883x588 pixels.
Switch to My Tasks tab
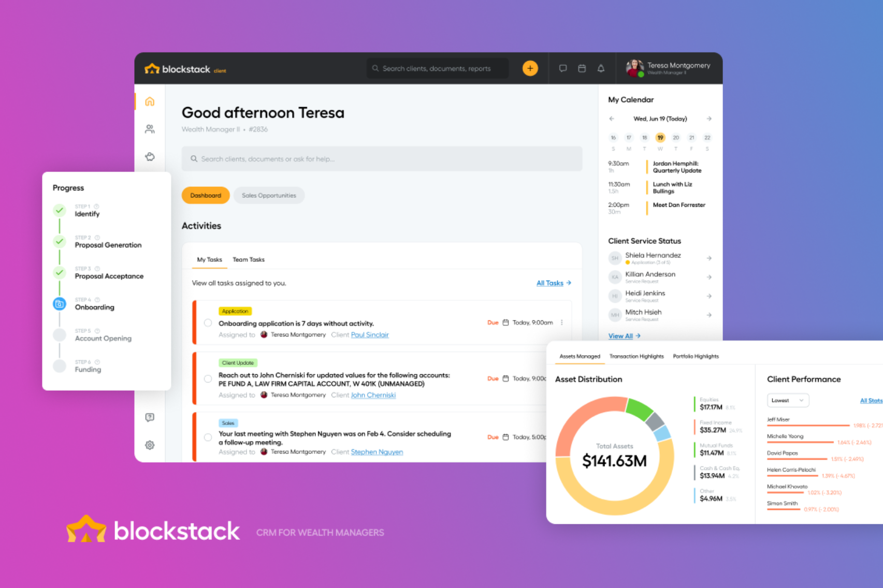click(209, 259)
